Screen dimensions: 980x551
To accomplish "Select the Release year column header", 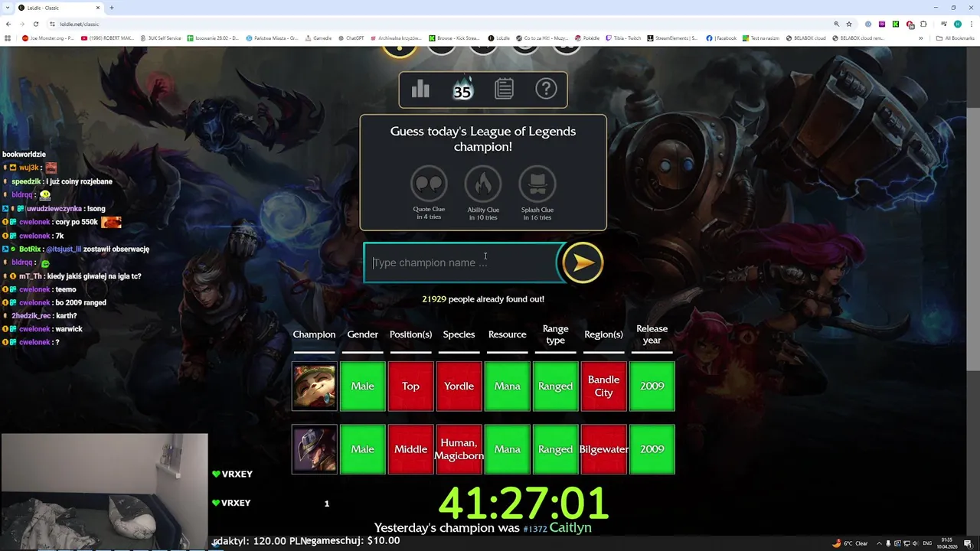I will click(x=652, y=334).
